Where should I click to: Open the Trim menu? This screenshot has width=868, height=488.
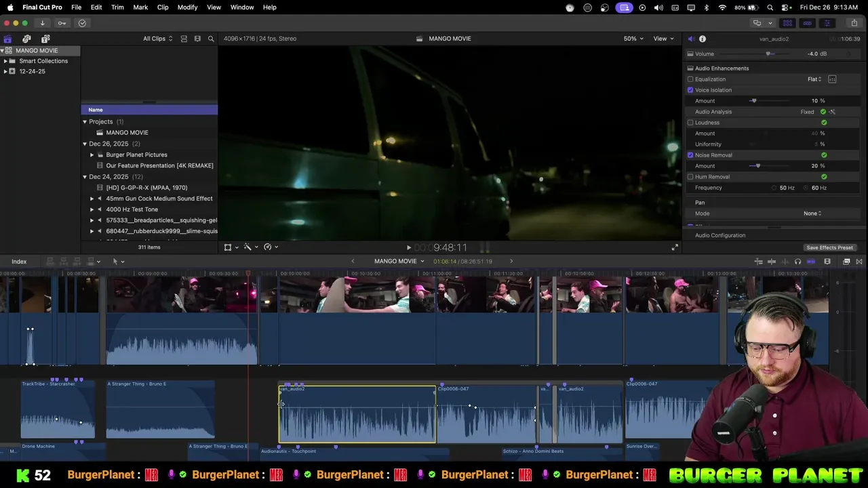pos(117,7)
